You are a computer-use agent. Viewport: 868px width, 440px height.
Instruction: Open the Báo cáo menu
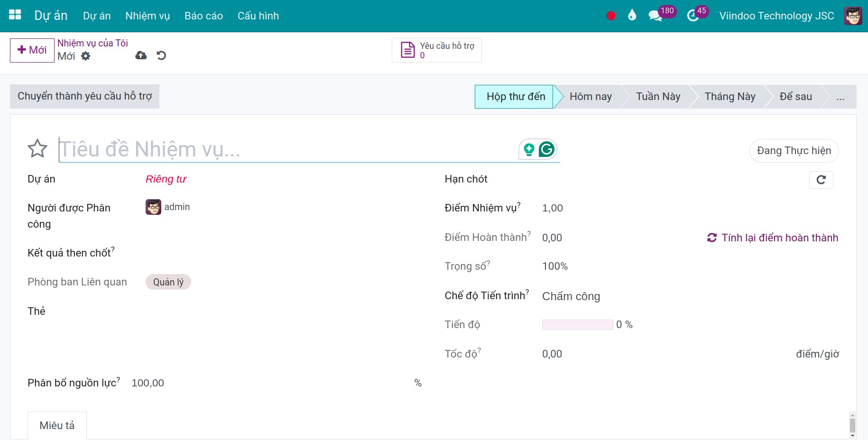point(203,16)
